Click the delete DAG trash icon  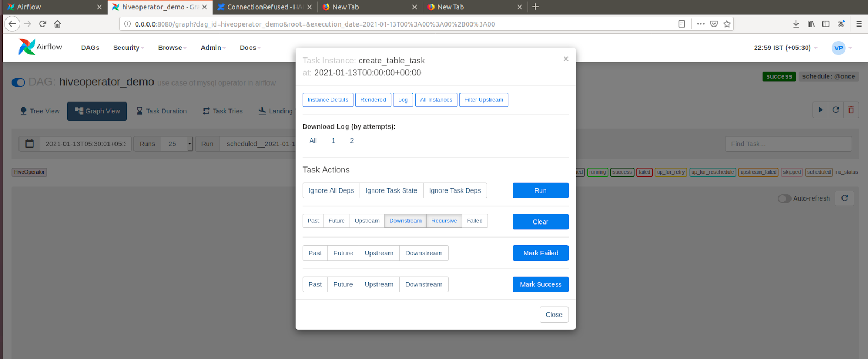(x=851, y=110)
